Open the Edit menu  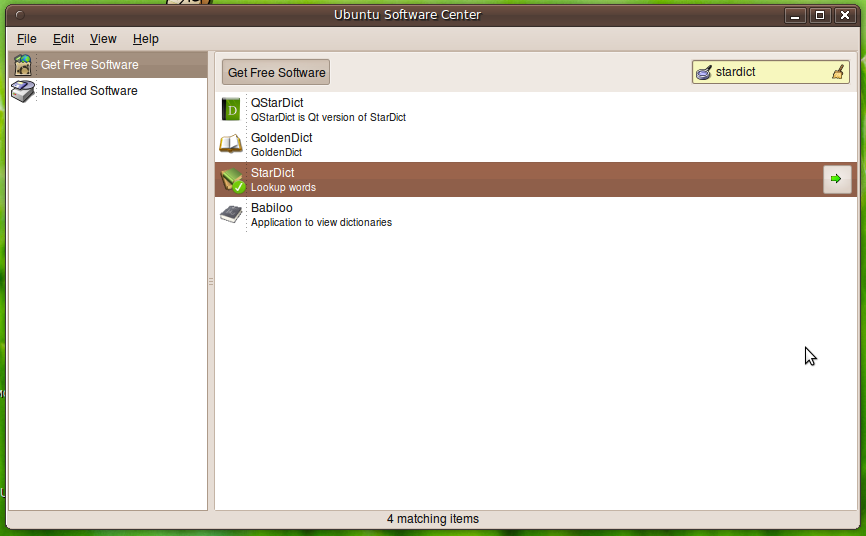64,39
